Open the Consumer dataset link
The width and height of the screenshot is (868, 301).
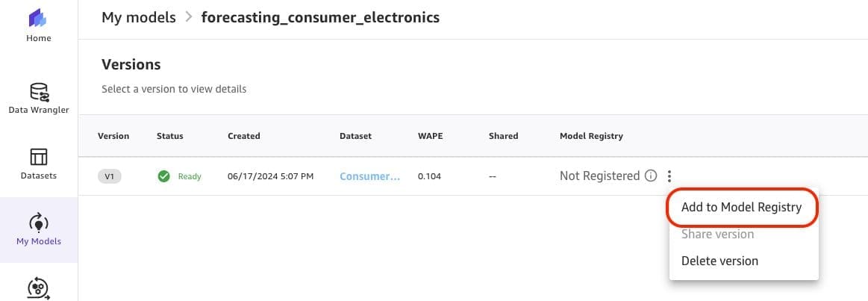369,176
